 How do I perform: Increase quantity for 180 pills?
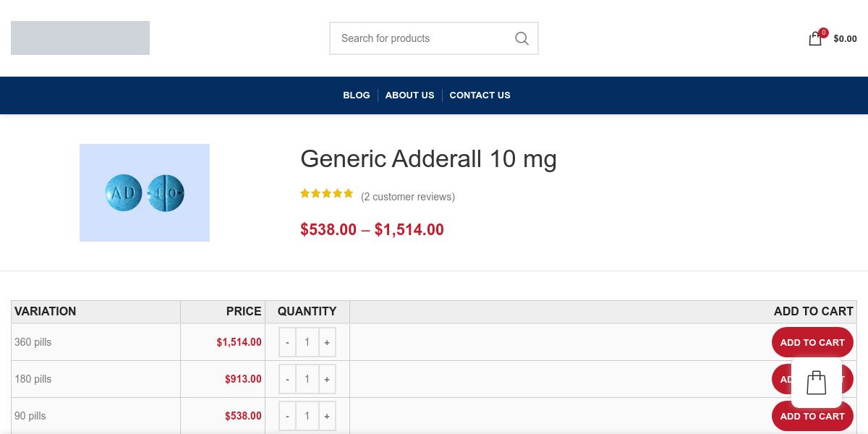[x=327, y=379]
